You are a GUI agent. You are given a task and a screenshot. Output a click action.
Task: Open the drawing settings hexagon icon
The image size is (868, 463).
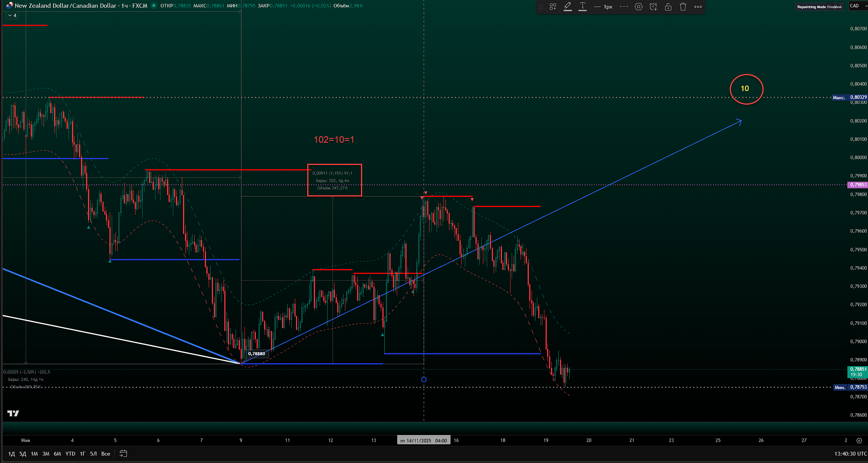(x=638, y=7)
